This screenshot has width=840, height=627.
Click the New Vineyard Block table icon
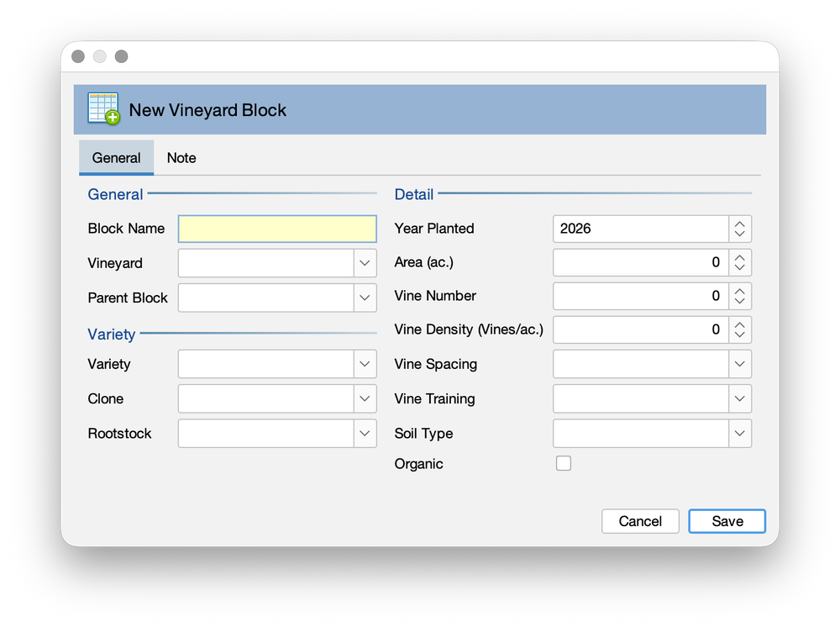pos(103,108)
